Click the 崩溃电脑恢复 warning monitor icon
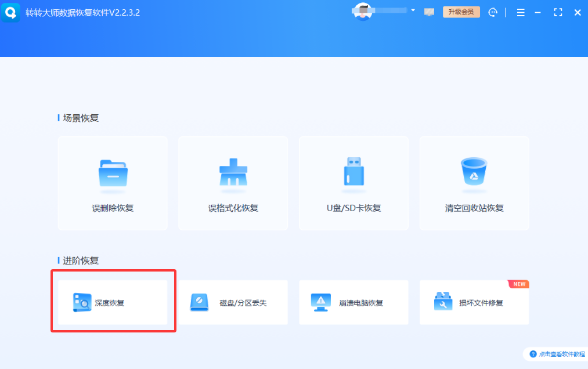 pyautogui.click(x=321, y=302)
